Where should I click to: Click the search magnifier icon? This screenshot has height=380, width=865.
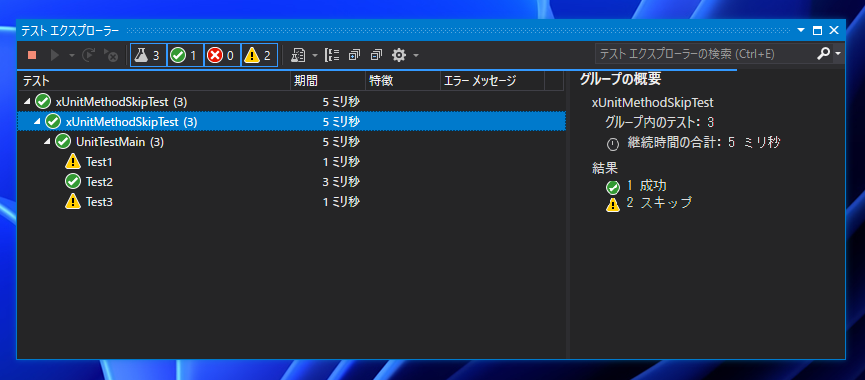[x=823, y=53]
